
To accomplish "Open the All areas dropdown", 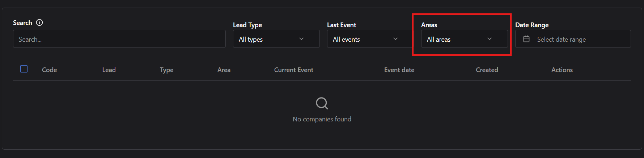I will (x=459, y=39).
